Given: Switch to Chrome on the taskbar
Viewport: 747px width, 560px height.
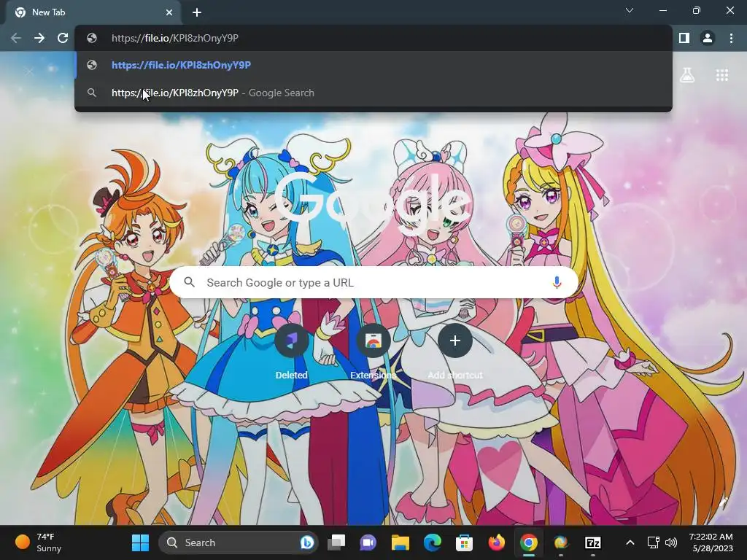Looking at the screenshot, I should click(528, 542).
